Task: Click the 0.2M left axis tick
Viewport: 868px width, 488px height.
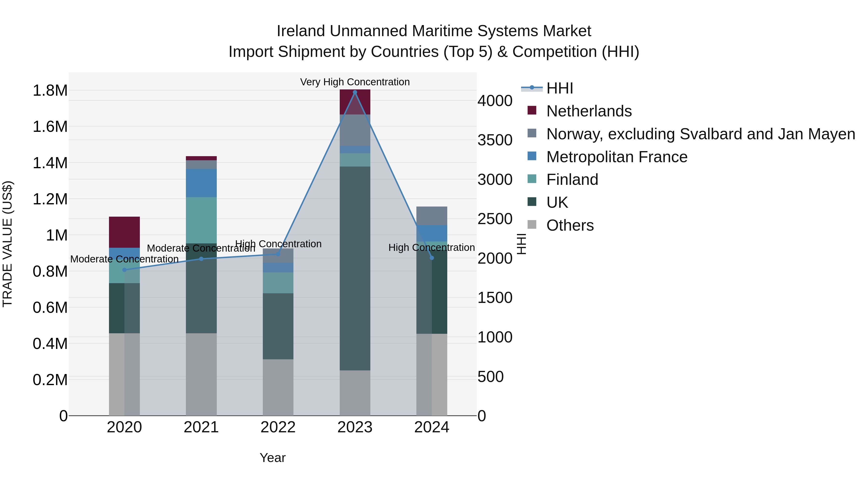Action: [50, 380]
